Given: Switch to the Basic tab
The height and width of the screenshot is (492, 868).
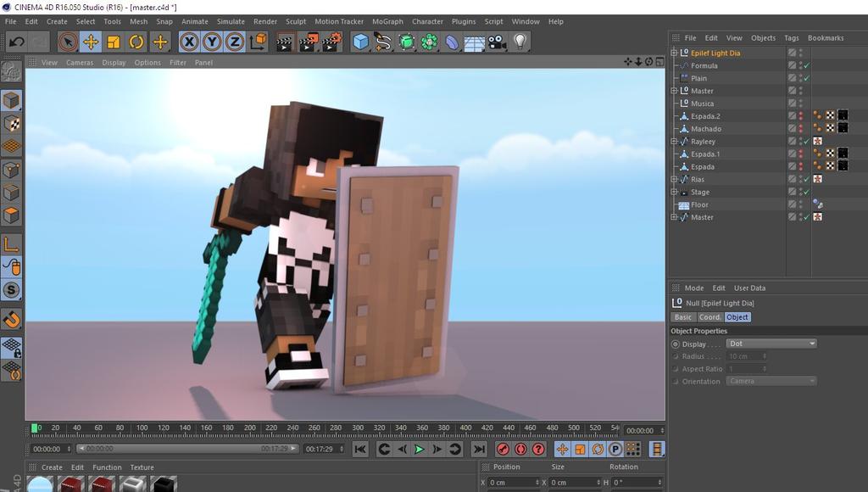Looking at the screenshot, I should 683,317.
